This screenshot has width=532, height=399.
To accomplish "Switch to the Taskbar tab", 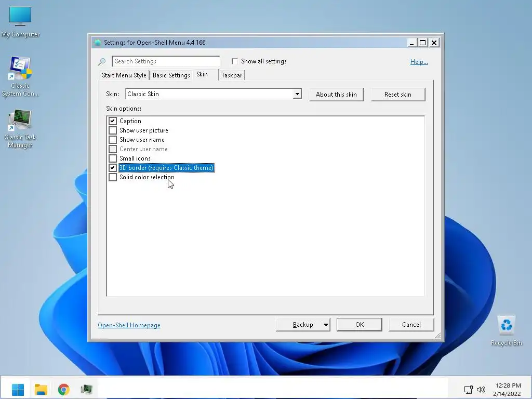I will click(x=232, y=75).
